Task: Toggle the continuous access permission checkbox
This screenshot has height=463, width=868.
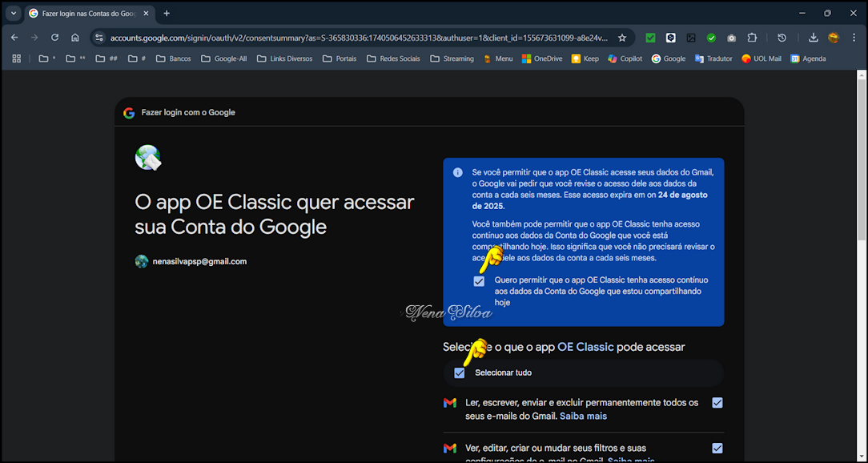Action: [x=479, y=281]
